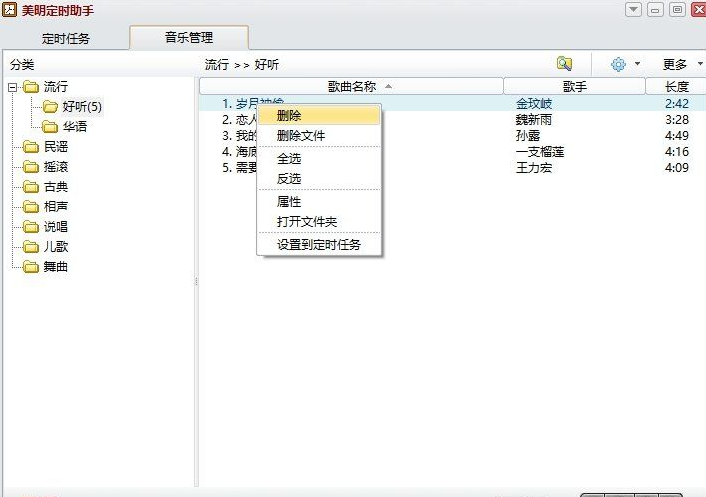Expand the gear settings dropdown arrow
The width and height of the screenshot is (706, 497).
click(x=638, y=64)
